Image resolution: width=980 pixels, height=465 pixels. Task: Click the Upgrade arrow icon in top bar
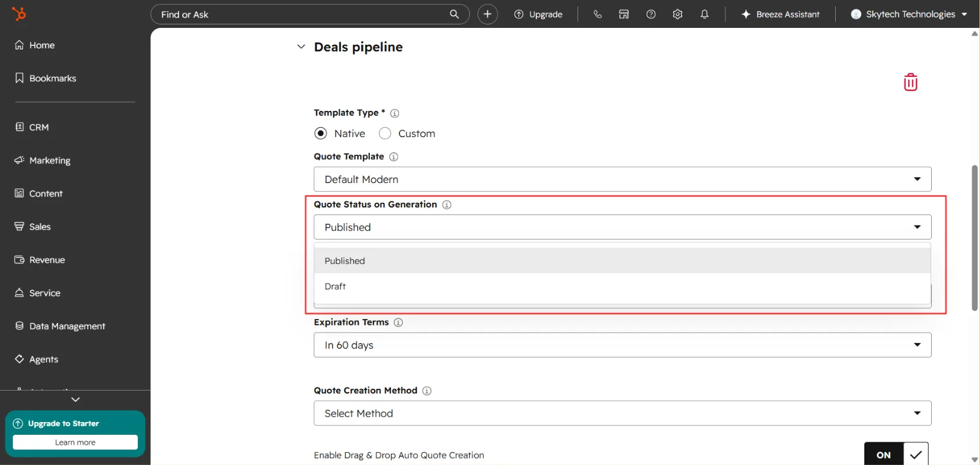click(x=519, y=14)
